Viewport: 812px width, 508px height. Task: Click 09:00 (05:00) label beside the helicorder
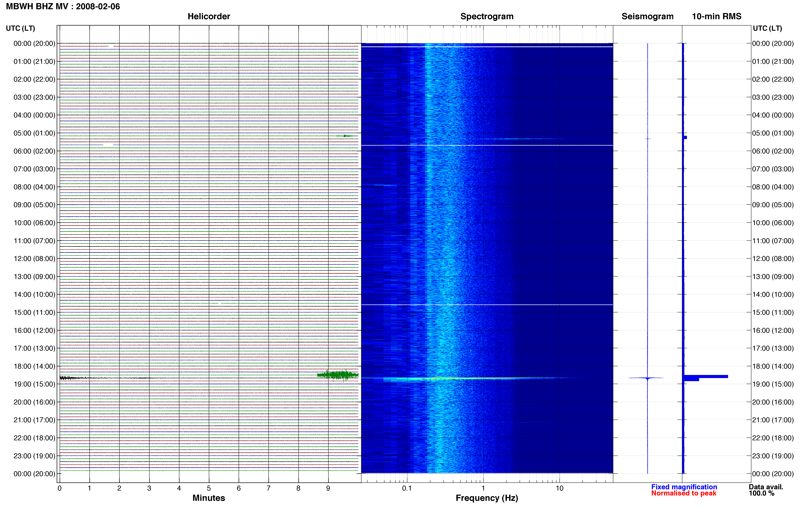point(34,205)
